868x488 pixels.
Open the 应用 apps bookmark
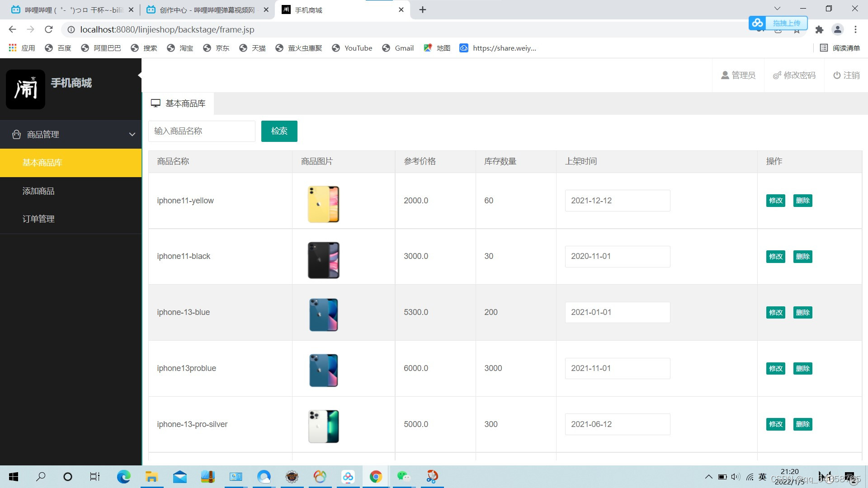click(x=22, y=48)
